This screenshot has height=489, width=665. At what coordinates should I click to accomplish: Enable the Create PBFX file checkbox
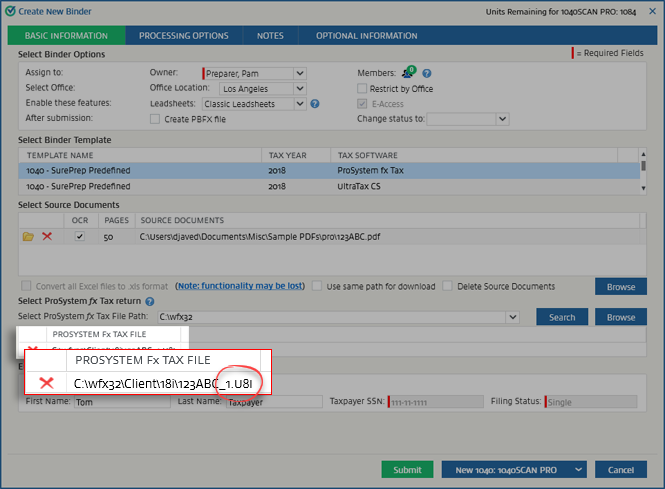155,118
